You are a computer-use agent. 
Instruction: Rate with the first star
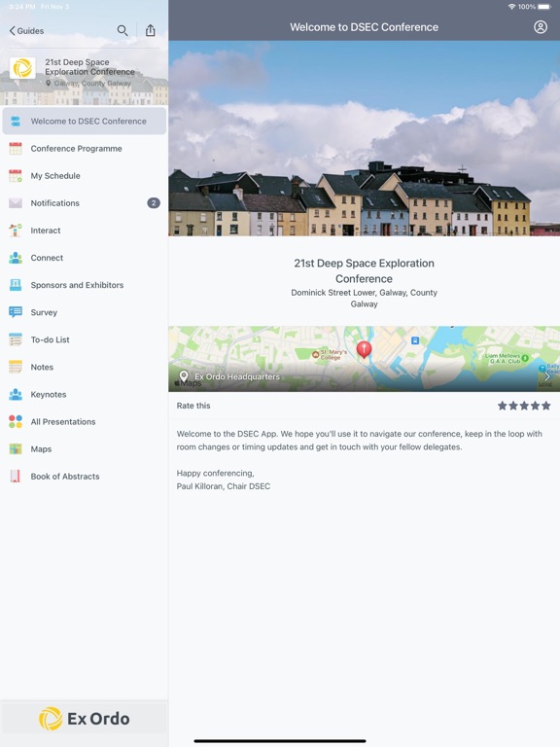503,406
